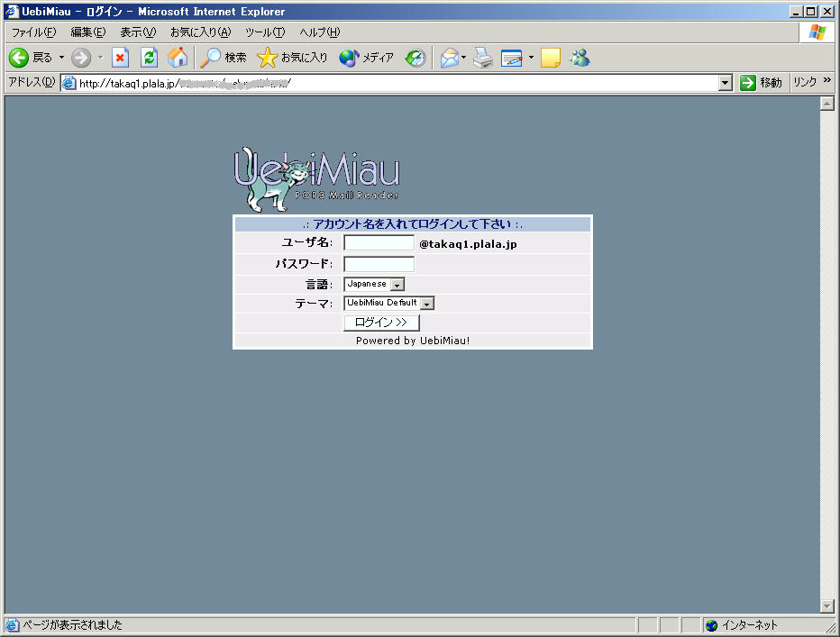Click the Back arrow button
The image size is (840, 637).
coord(19,58)
